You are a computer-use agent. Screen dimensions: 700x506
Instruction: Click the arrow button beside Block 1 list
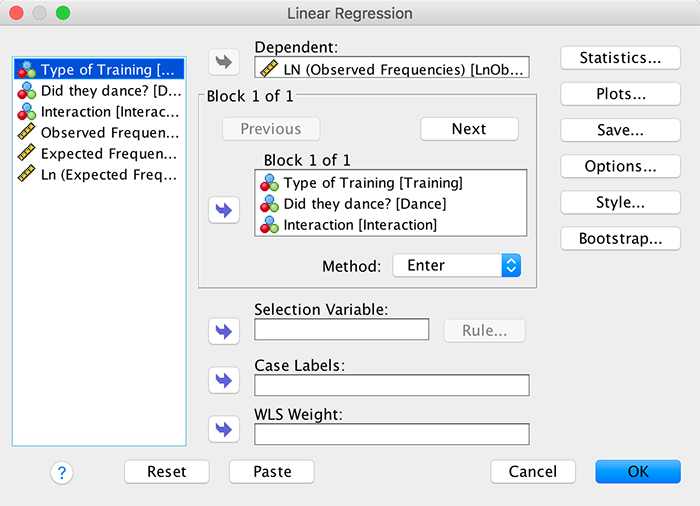coord(224,211)
